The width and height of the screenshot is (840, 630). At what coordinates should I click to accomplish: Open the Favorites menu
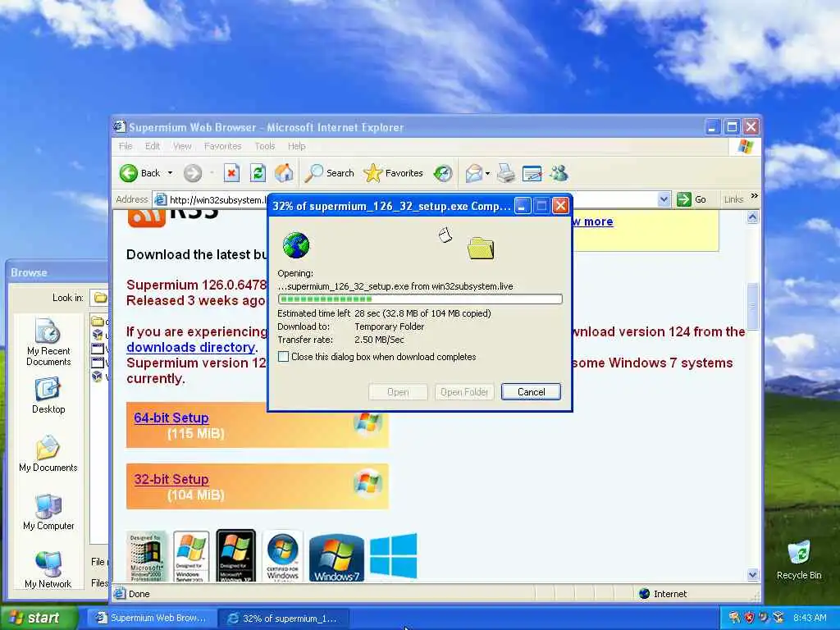click(x=222, y=146)
